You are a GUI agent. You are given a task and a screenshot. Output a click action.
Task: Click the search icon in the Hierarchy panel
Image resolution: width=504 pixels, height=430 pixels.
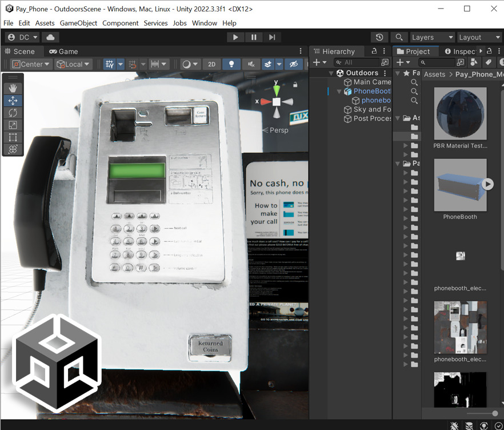[339, 61]
